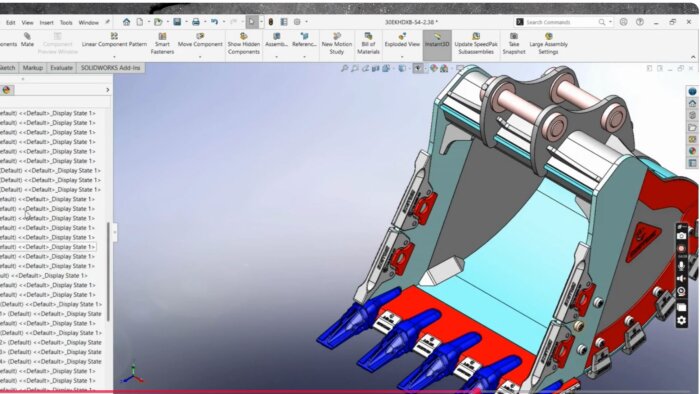
Task: Select the DisplayManager color ball tab
Action: click(6, 90)
